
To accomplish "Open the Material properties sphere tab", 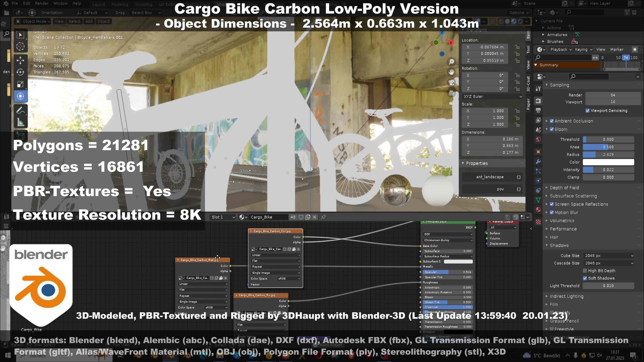I will coord(538,210).
